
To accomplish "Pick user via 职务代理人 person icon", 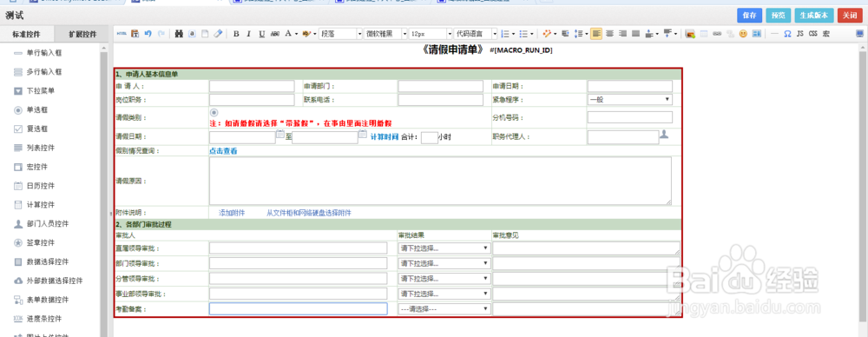I will click(665, 134).
